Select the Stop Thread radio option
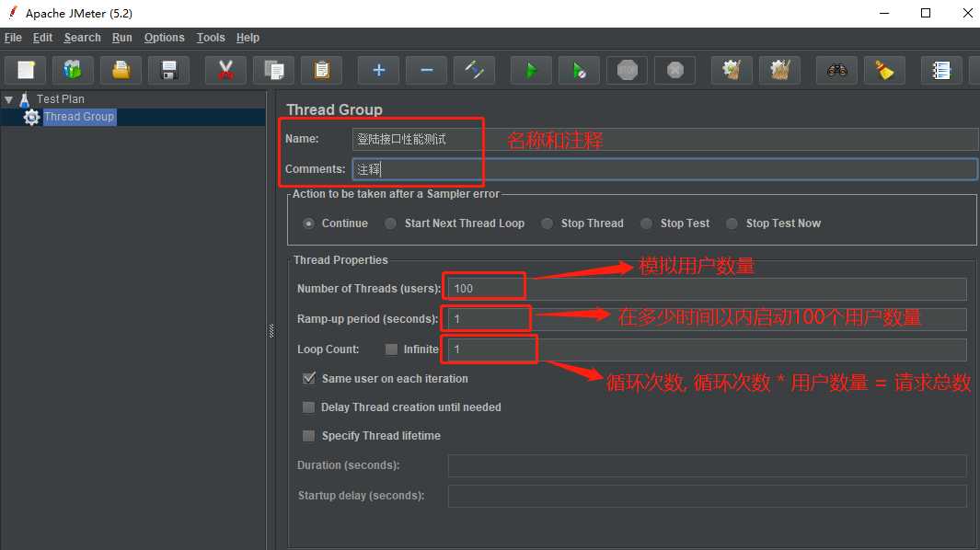This screenshot has height=550, width=980. (x=547, y=223)
